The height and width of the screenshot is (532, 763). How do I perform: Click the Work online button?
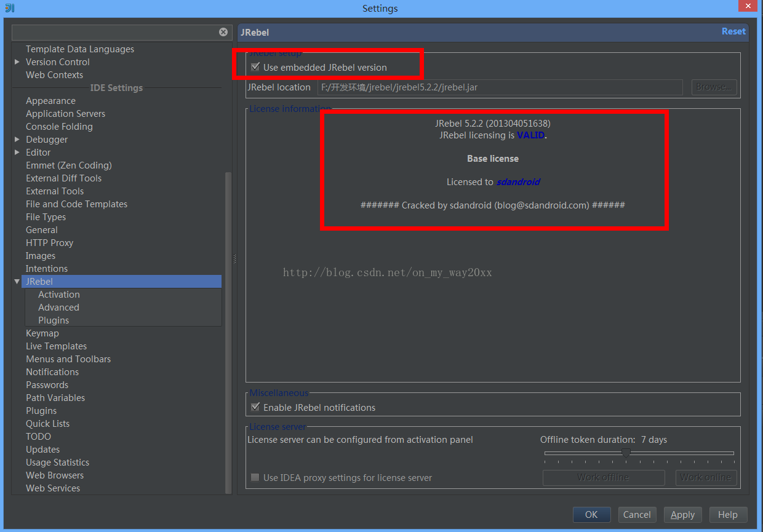(x=706, y=477)
